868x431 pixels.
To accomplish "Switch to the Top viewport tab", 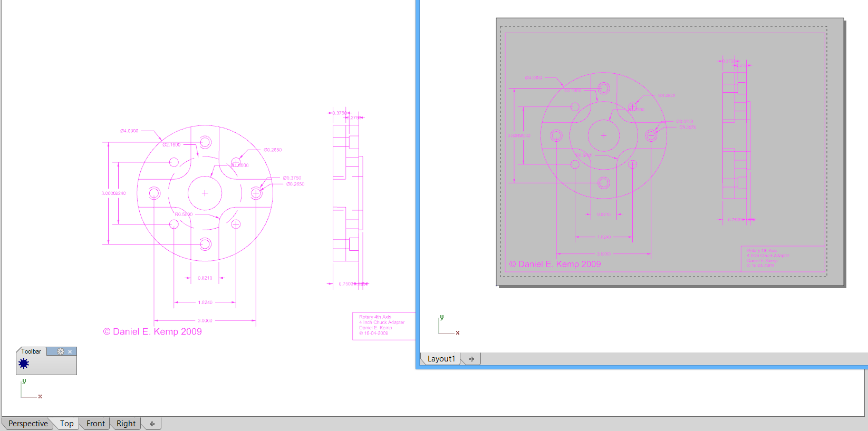I will point(67,424).
